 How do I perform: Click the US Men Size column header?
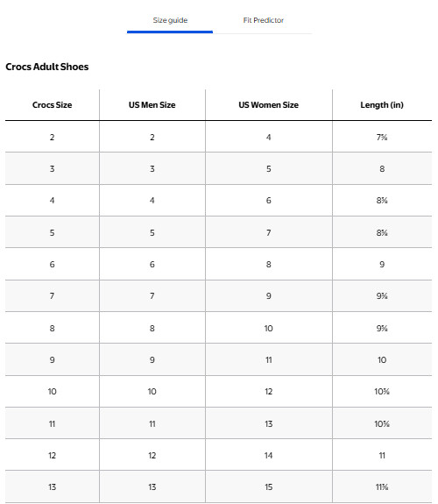(x=152, y=105)
